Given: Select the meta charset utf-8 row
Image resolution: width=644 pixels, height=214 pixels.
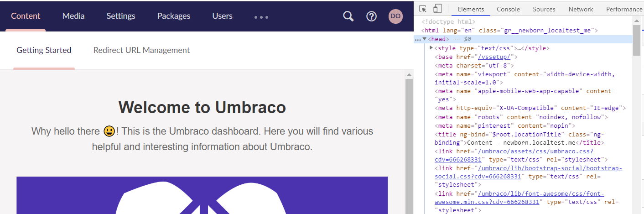Looking at the screenshot, I should pos(474,65).
